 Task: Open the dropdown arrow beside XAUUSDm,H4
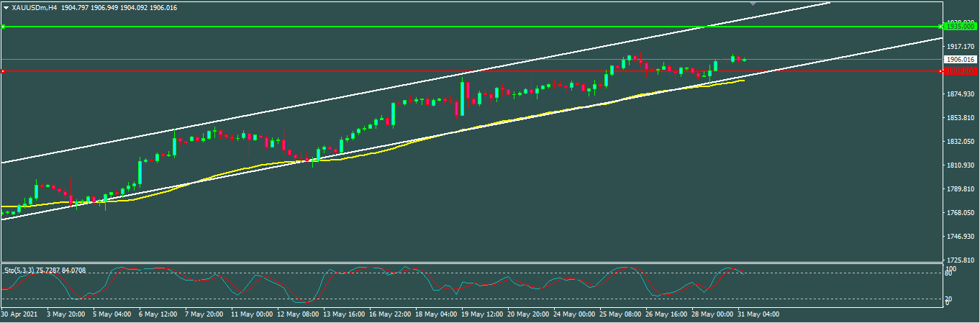(x=6, y=6)
